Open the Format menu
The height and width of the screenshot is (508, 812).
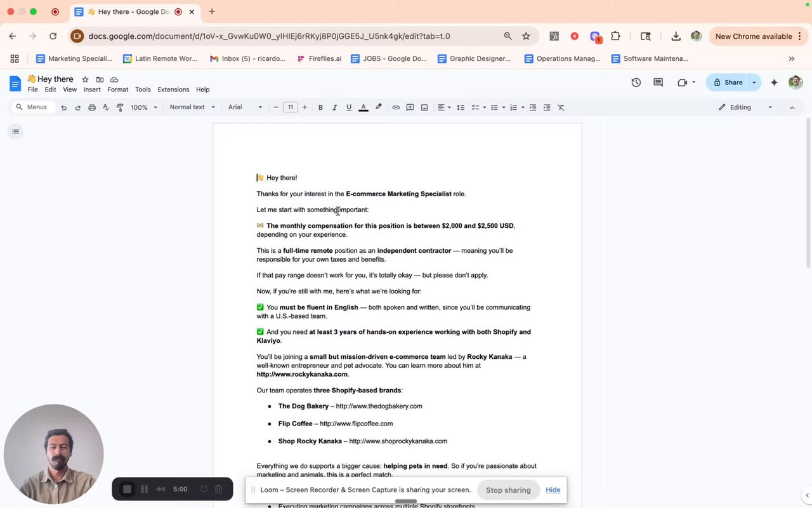(118, 90)
